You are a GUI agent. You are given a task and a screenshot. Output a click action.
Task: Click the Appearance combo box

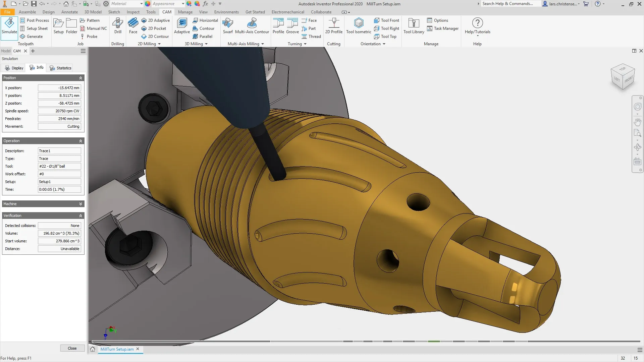pos(167,3)
